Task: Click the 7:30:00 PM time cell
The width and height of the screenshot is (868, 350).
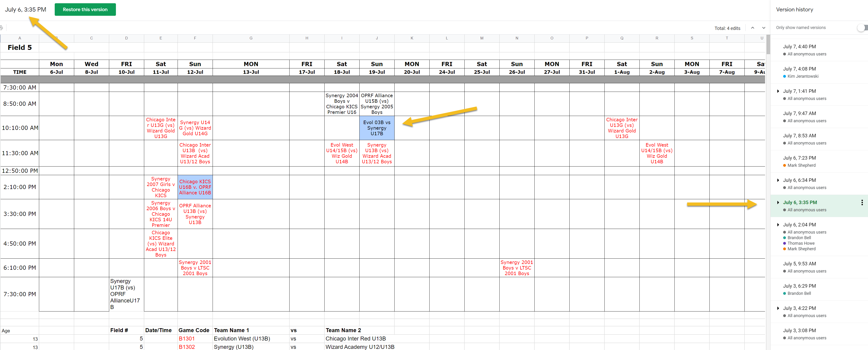Action: click(x=19, y=294)
